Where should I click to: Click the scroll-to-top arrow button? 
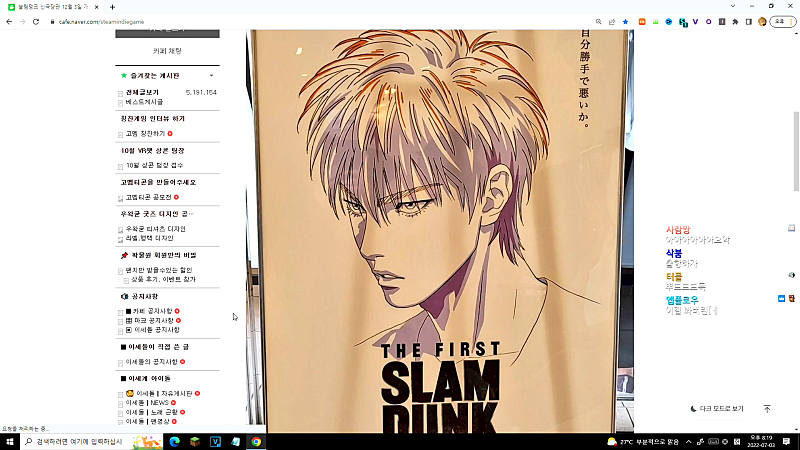[767, 409]
